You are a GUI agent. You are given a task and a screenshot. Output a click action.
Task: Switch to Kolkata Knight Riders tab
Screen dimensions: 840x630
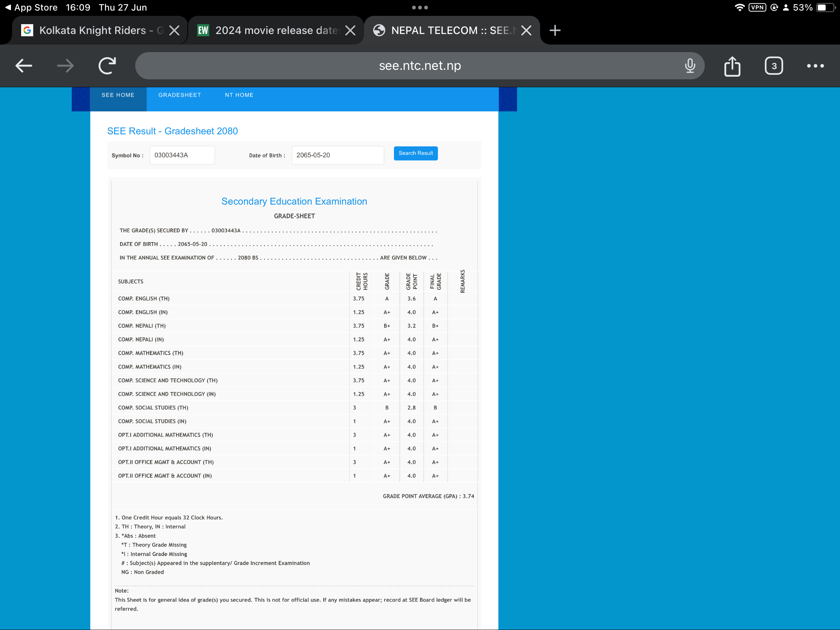click(92, 30)
